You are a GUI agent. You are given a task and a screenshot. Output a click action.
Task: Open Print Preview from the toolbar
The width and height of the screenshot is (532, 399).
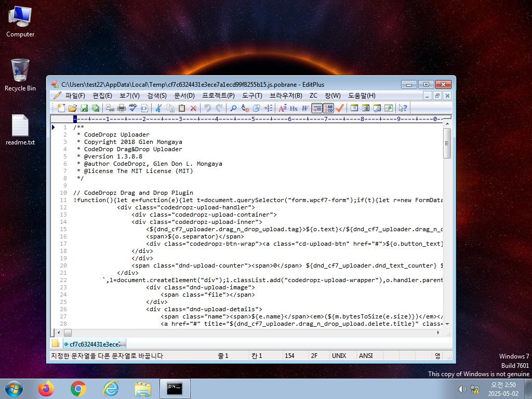[x=110, y=108]
